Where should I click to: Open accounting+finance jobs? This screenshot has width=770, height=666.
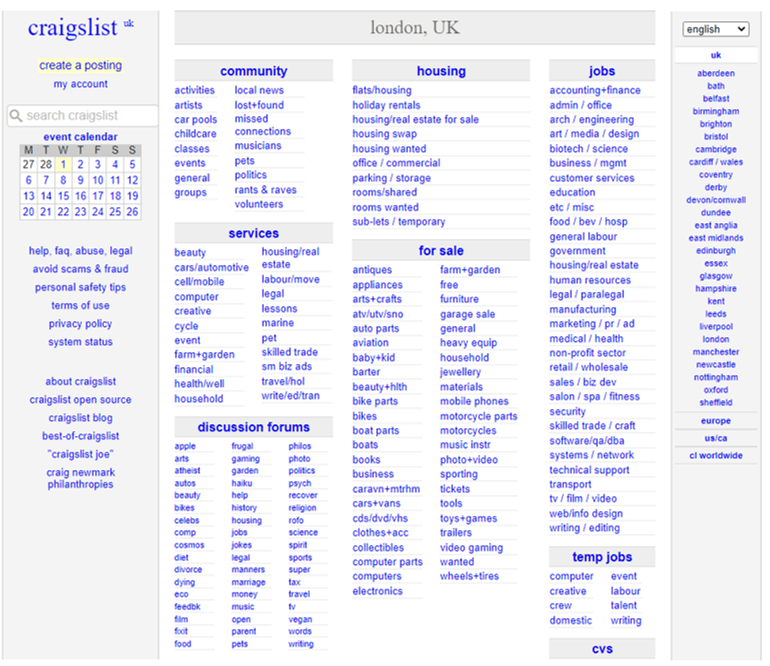click(x=595, y=90)
